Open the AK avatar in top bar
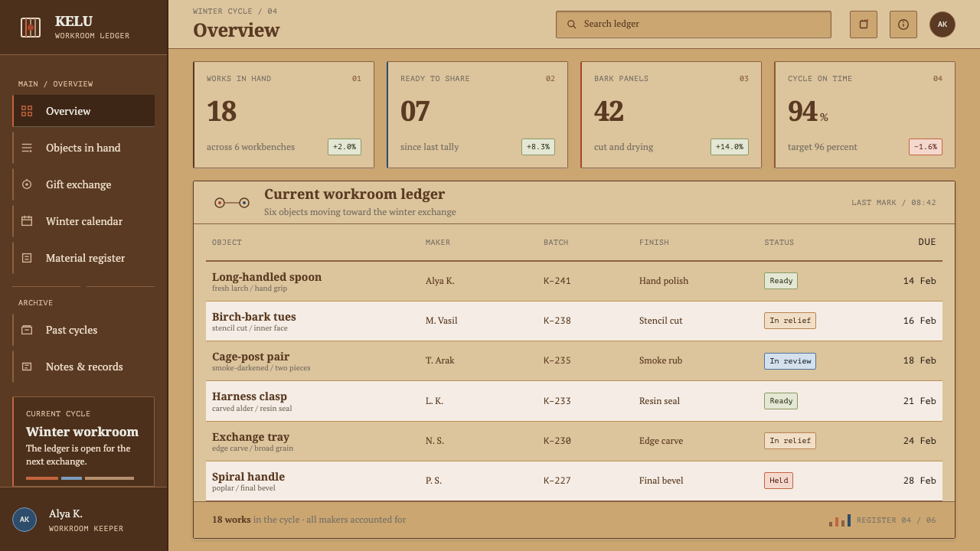 click(942, 24)
